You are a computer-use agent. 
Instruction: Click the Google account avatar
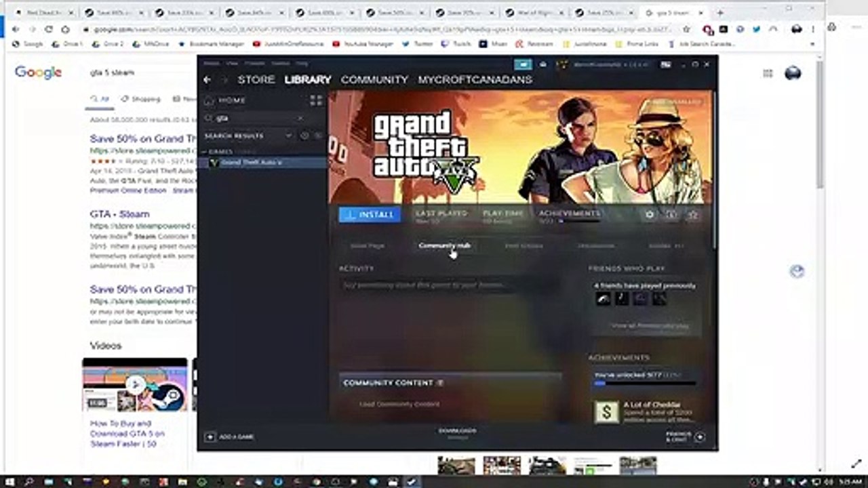tap(793, 73)
